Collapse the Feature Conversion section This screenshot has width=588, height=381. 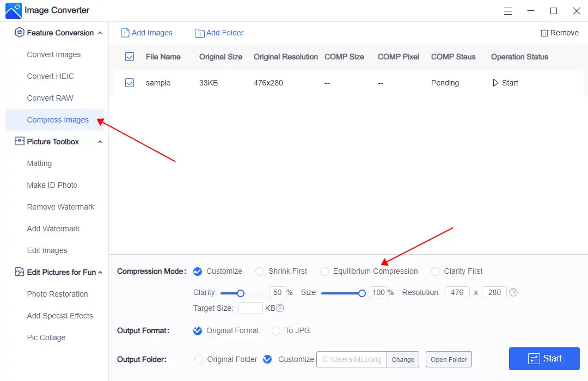click(x=100, y=33)
